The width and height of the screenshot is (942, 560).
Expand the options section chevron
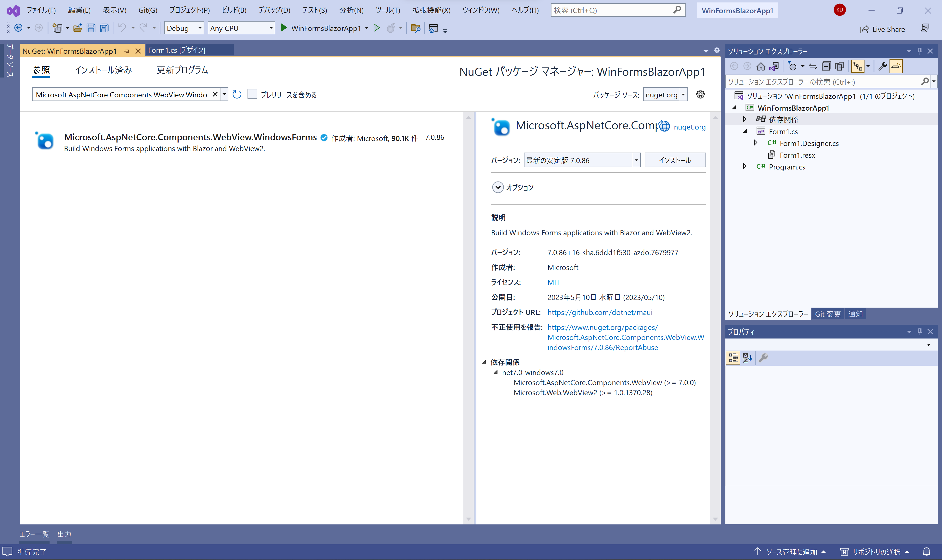coord(498,187)
